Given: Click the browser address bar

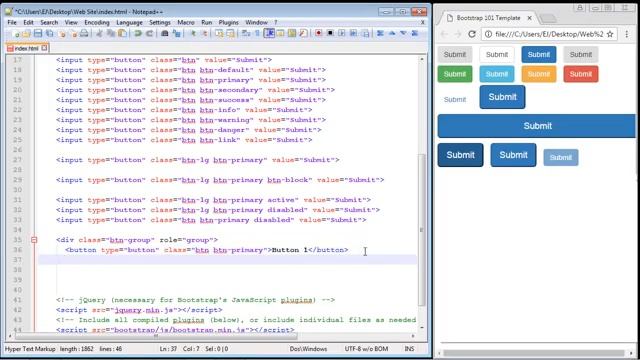Looking at the screenshot, I should click(x=549, y=34).
